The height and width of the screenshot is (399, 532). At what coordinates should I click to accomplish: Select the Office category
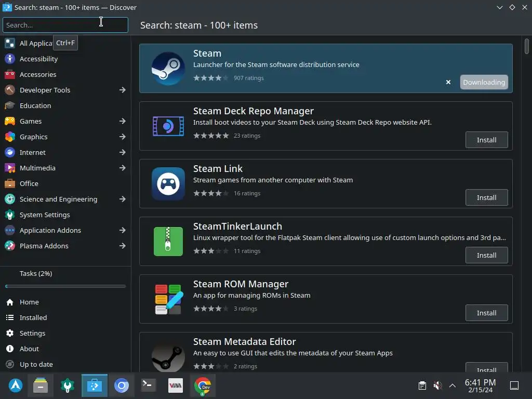pos(65,183)
